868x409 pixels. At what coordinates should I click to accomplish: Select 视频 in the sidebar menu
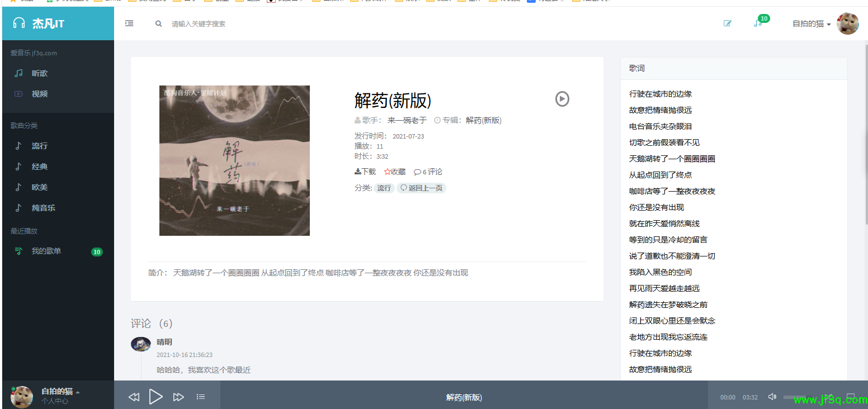39,94
